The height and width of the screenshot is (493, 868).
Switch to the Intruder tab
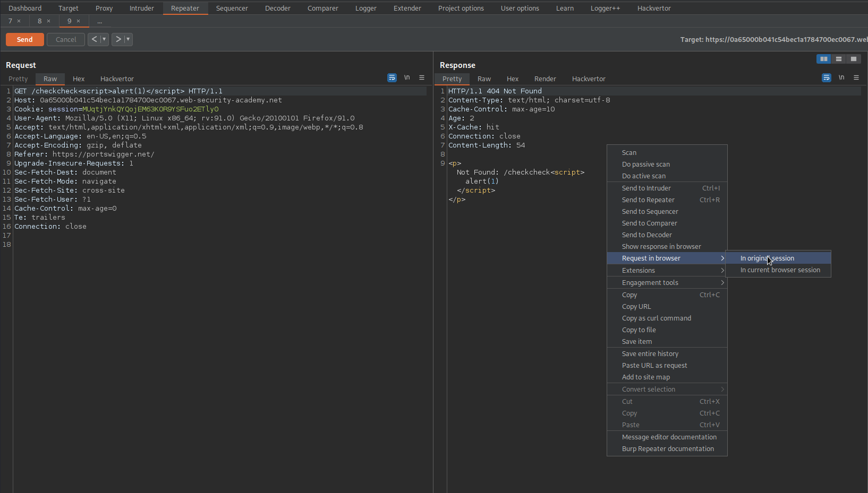point(142,8)
